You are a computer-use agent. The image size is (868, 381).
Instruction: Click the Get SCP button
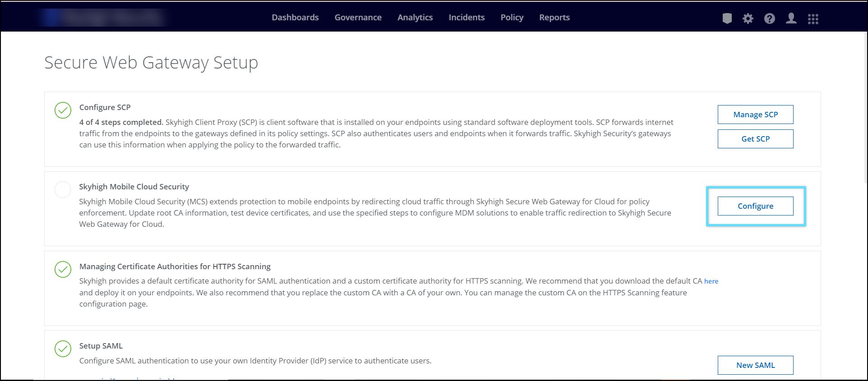(755, 139)
